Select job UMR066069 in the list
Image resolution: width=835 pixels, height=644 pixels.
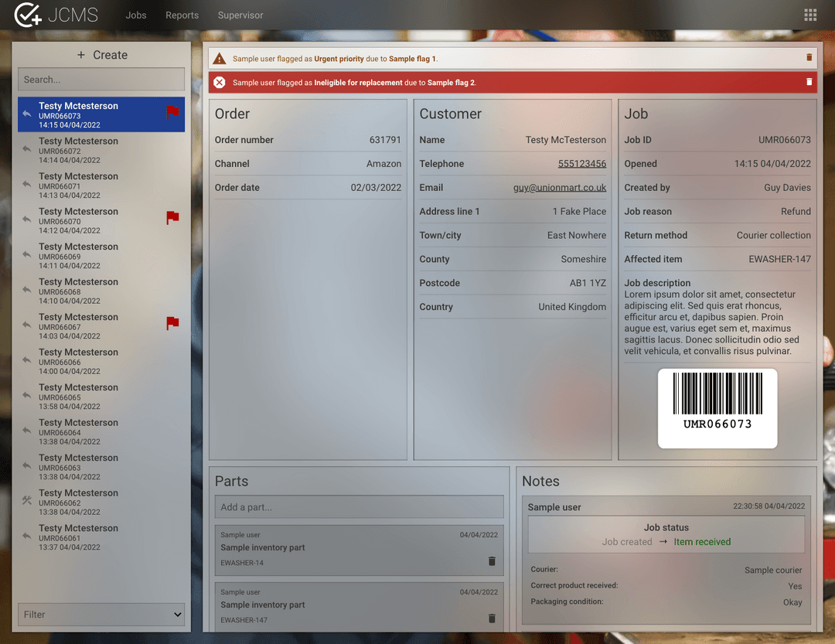click(101, 255)
